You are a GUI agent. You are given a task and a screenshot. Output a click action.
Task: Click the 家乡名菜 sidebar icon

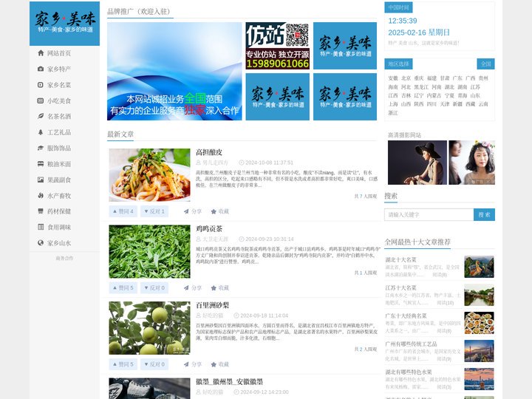(x=41, y=85)
